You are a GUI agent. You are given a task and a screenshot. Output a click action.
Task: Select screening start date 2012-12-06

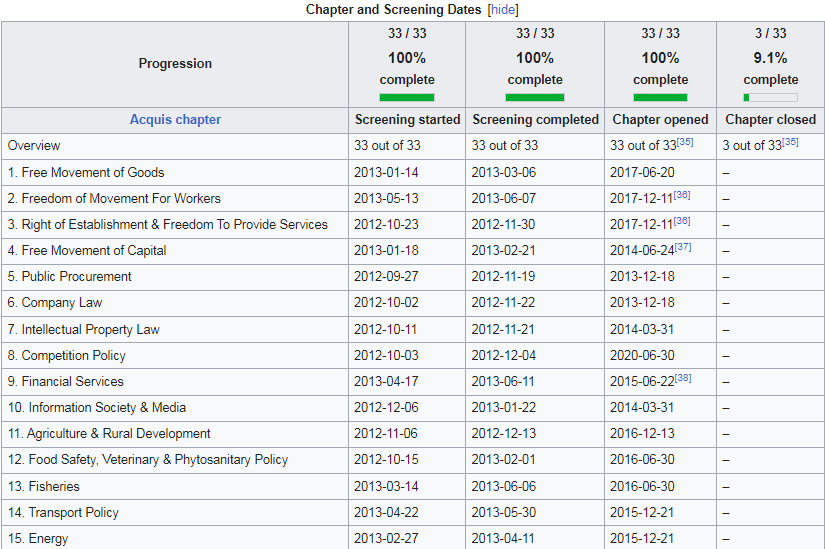[x=386, y=408]
